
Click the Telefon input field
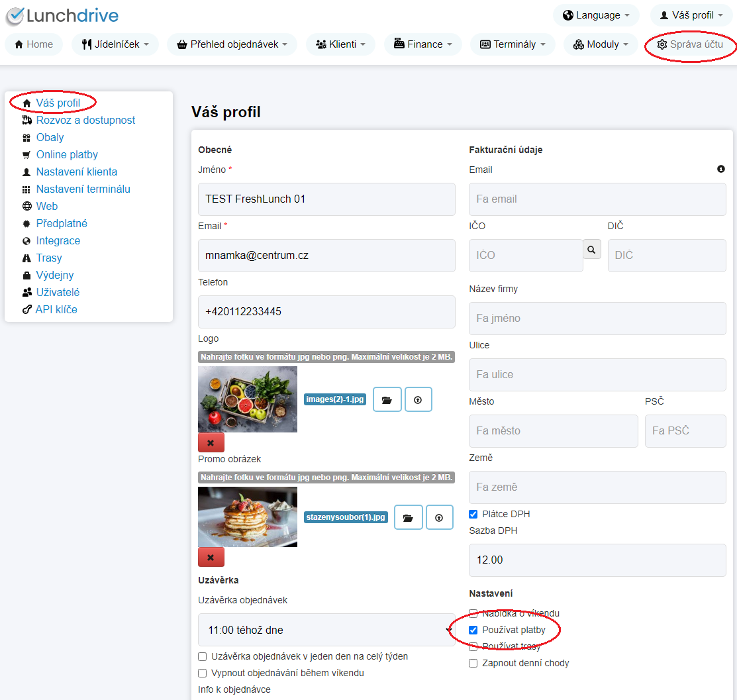tap(326, 312)
